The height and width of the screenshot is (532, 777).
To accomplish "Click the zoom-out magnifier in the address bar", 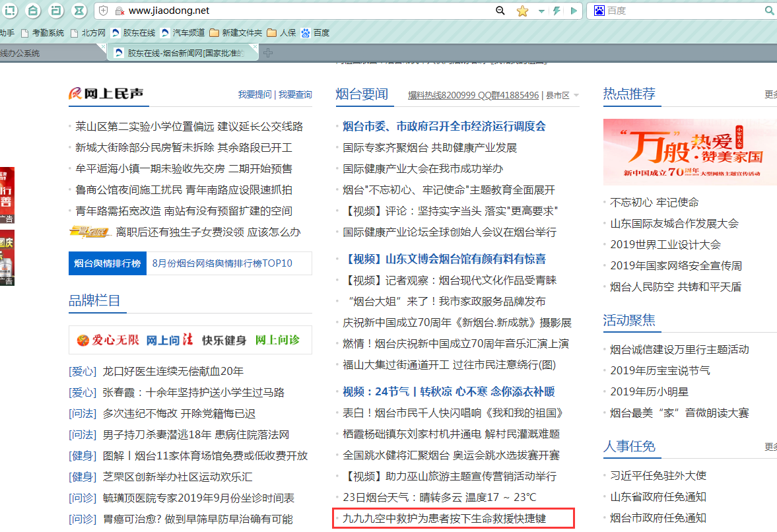I will pos(500,11).
